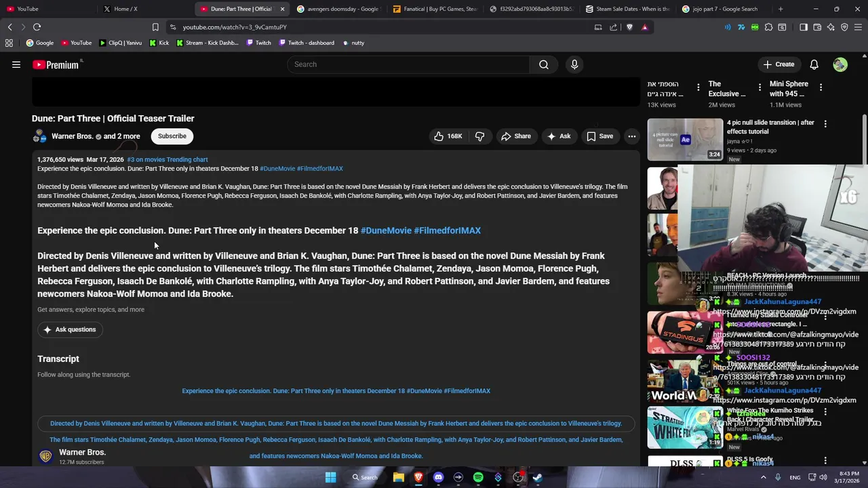The height and width of the screenshot is (488, 868).
Task: Open browser main hamburger menu
Action: pos(859,27)
